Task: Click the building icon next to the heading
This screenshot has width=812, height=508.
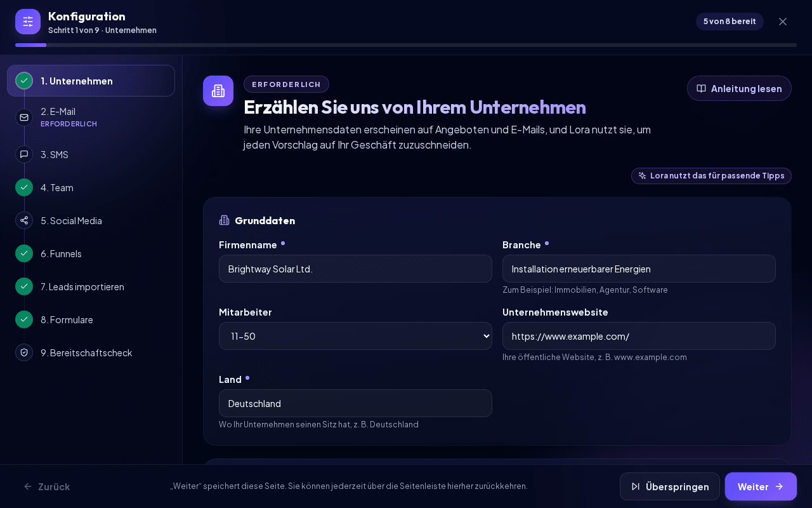Action: point(218,91)
